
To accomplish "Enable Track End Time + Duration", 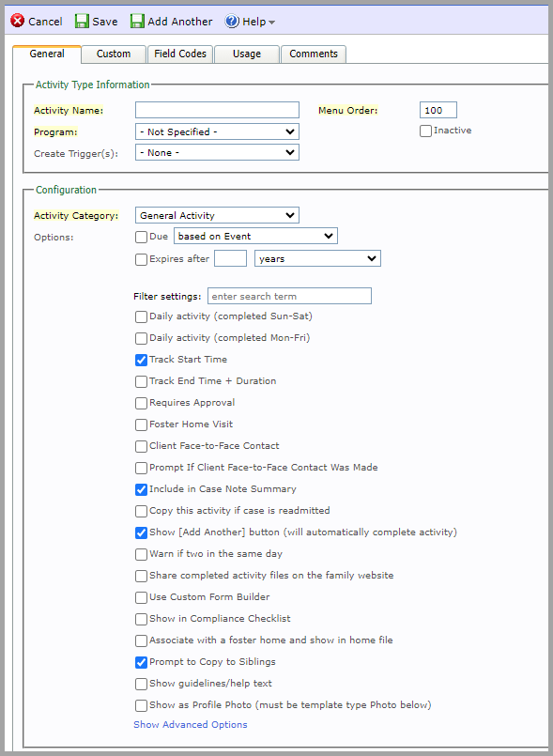I will coord(141,380).
